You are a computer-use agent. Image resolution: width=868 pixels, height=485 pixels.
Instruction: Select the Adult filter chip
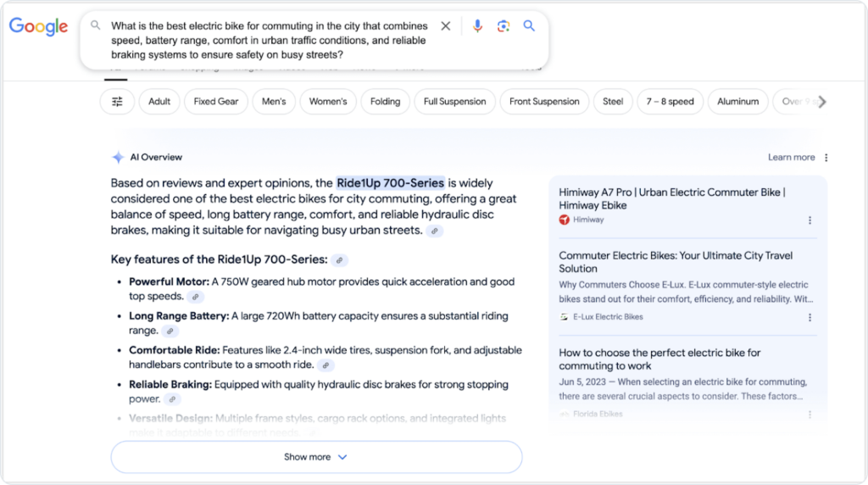(x=159, y=102)
